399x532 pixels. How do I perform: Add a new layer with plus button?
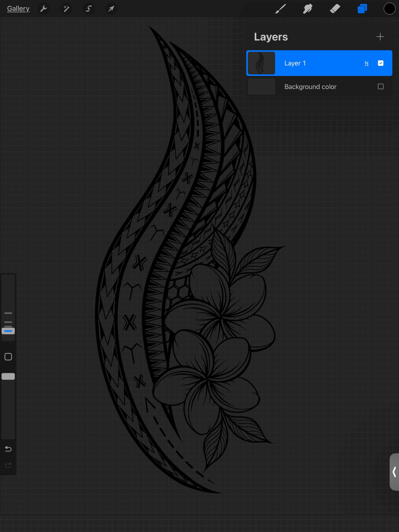380,37
